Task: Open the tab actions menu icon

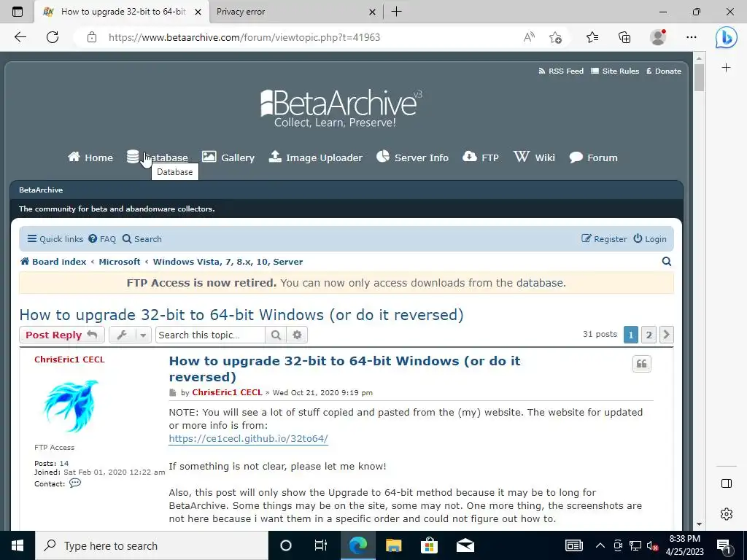Action: [x=18, y=12]
